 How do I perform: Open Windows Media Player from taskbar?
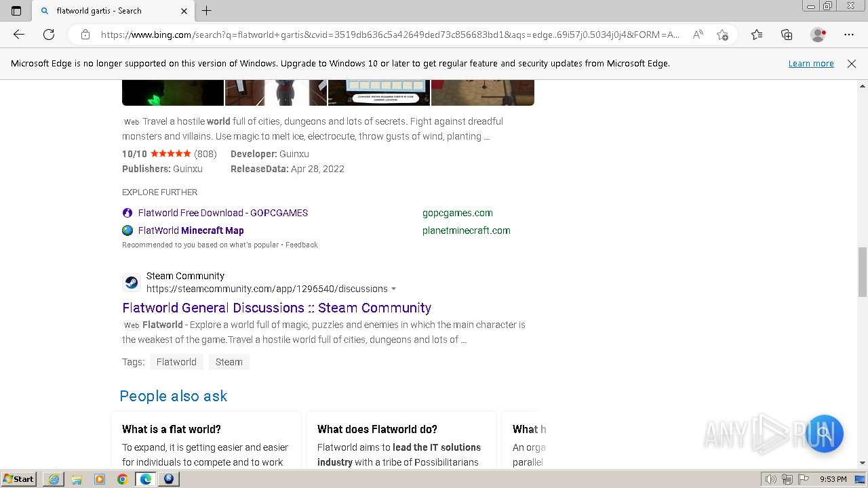100,479
